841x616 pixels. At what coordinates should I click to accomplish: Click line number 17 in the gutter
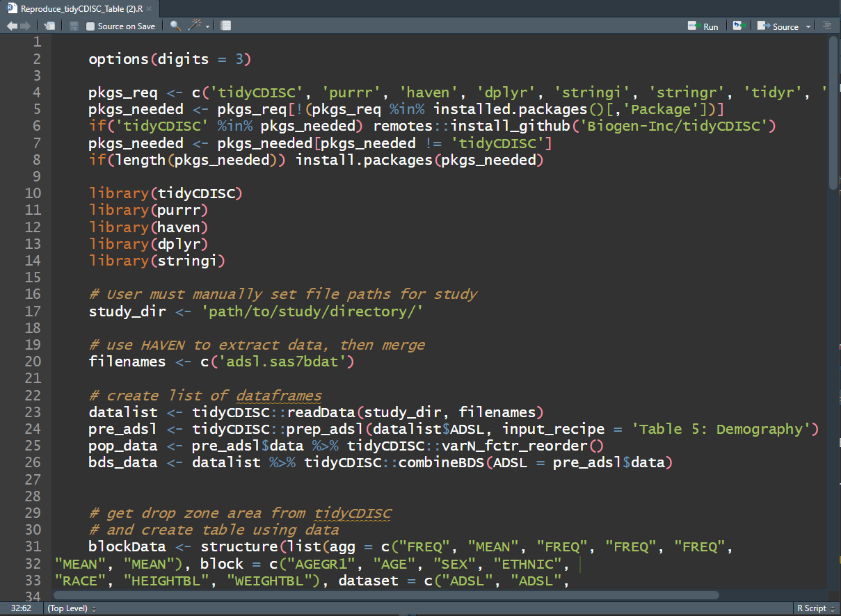coord(33,311)
